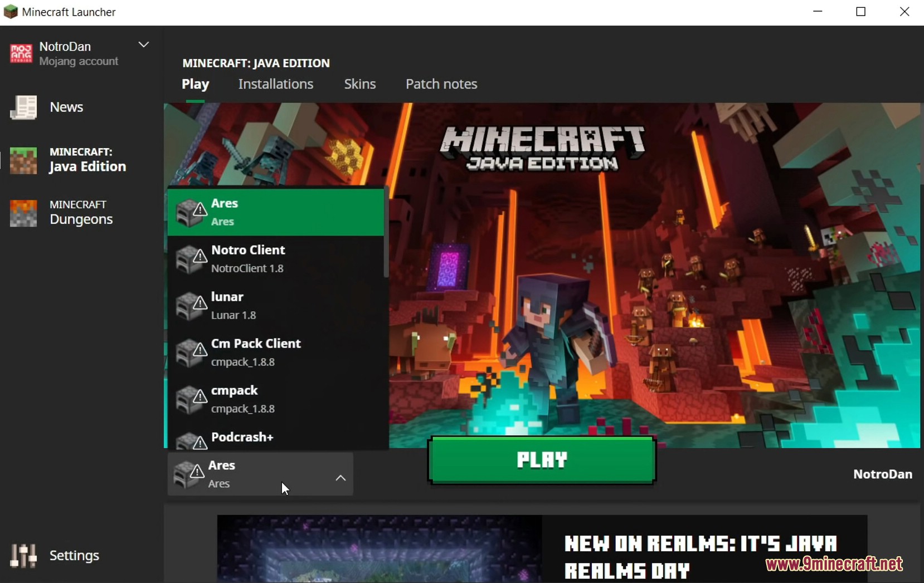Minimize the Minecraft Launcher window

pos(818,12)
